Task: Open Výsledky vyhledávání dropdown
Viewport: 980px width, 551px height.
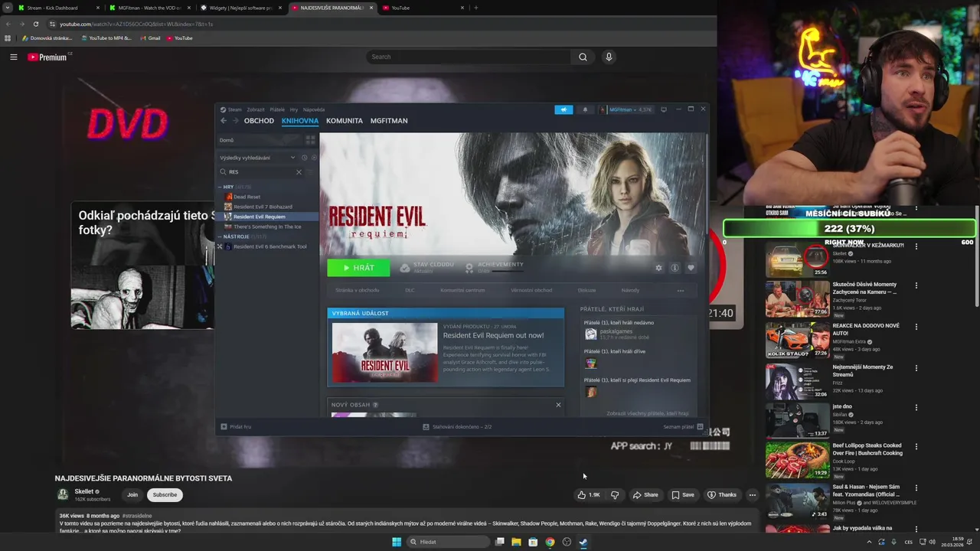Action: pos(257,158)
